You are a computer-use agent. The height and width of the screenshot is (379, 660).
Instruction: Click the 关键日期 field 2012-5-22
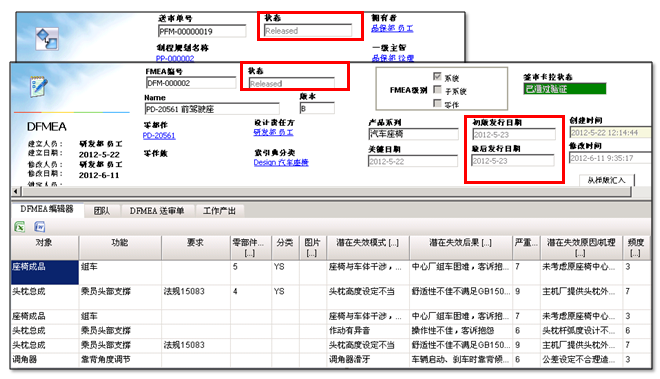412,161
